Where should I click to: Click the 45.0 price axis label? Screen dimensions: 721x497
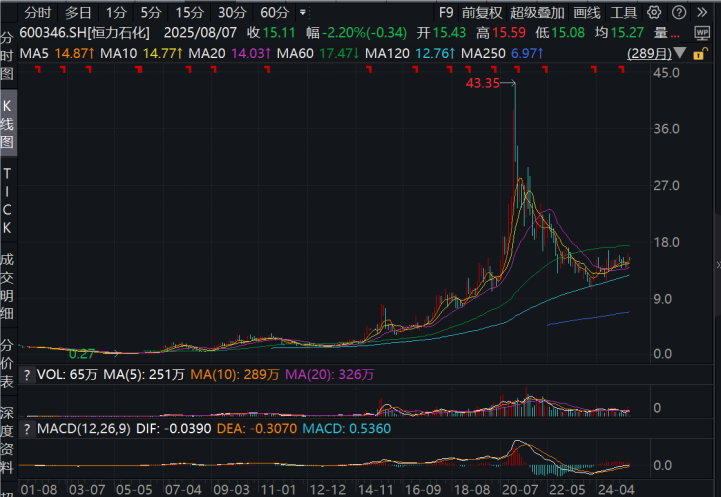coord(666,73)
